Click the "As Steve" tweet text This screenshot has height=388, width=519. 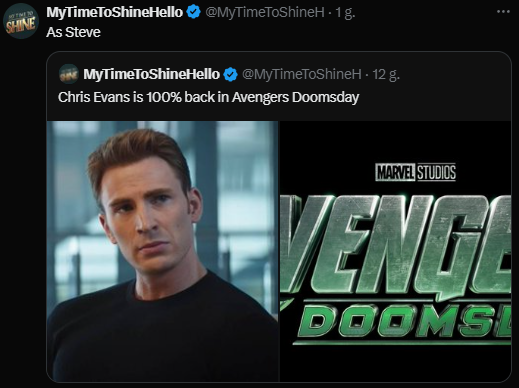click(73, 32)
